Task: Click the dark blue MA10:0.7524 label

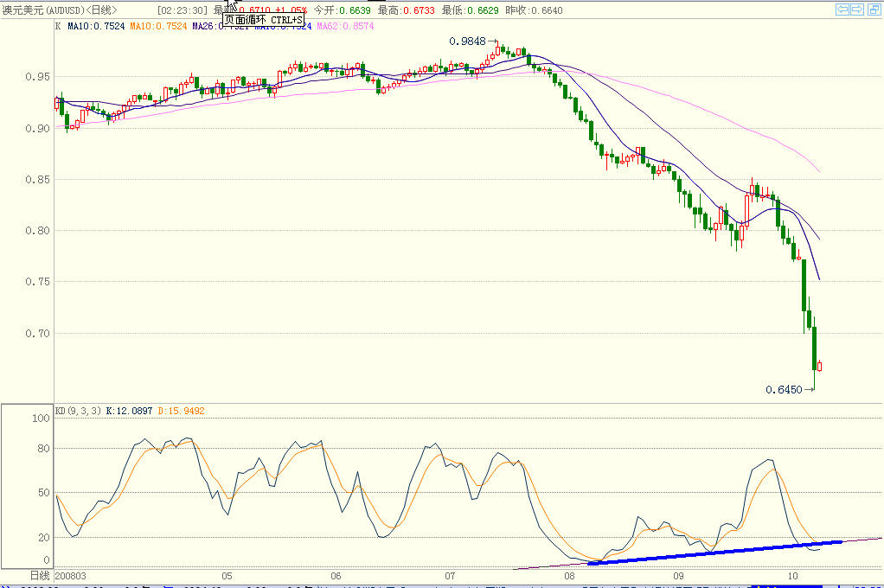Action: point(96,26)
